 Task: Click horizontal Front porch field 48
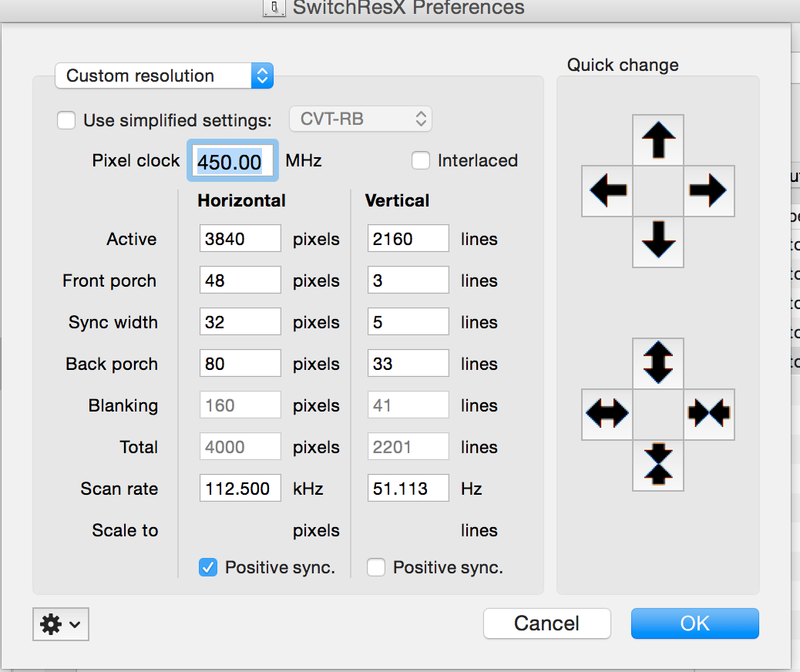pyautogui.click(x=240, y=280)
